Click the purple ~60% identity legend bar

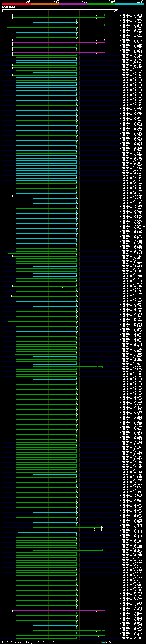[x=73, y=4]
